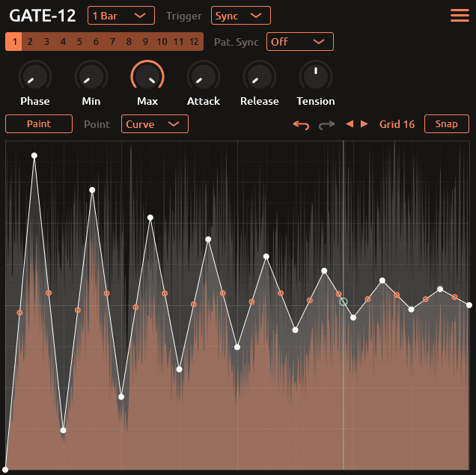Open the hamburger menu icon

click(x=460, y=16)
